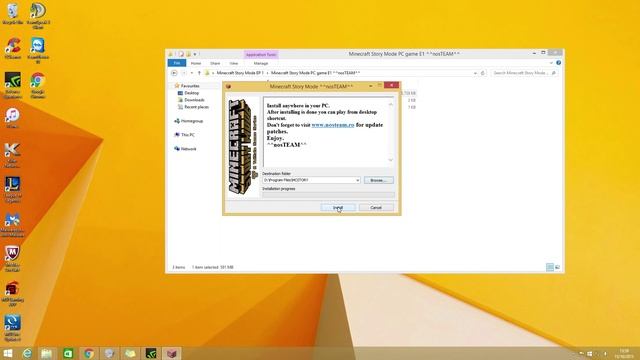Click the Install button in installer
The image size is (640, 360).
(338, 208)
